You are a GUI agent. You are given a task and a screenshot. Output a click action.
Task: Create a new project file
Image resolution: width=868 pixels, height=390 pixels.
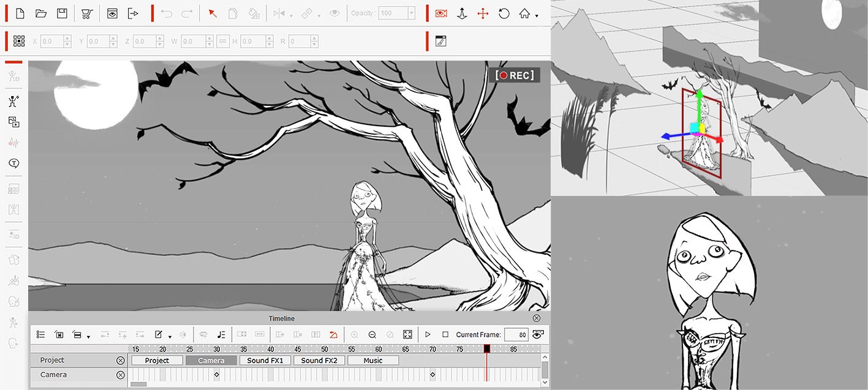click(20, 13)
